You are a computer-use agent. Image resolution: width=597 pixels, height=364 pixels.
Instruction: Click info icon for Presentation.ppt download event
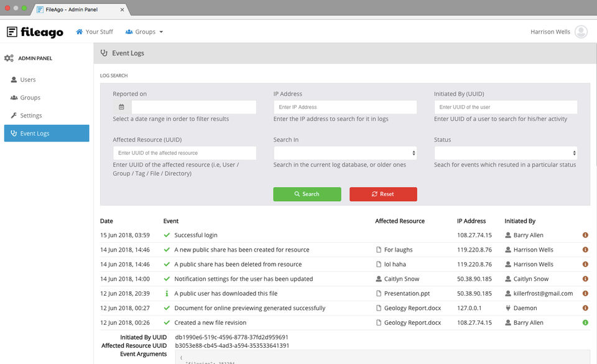585,294
